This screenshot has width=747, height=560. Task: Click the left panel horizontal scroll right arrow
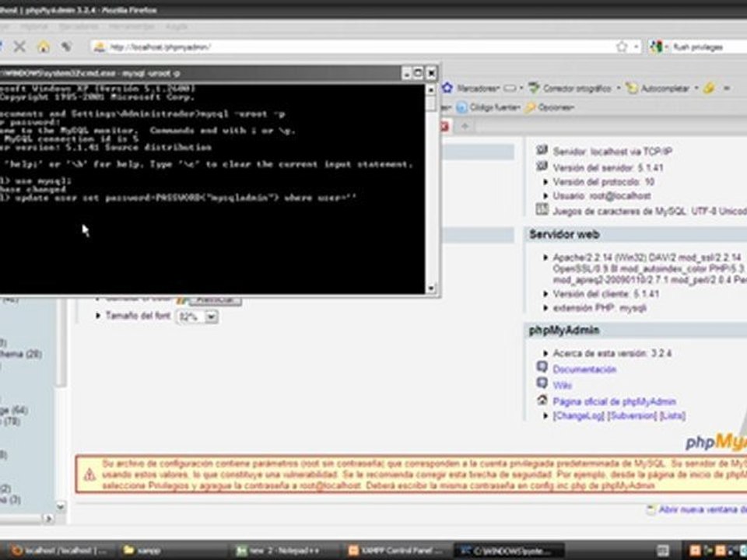48,518
